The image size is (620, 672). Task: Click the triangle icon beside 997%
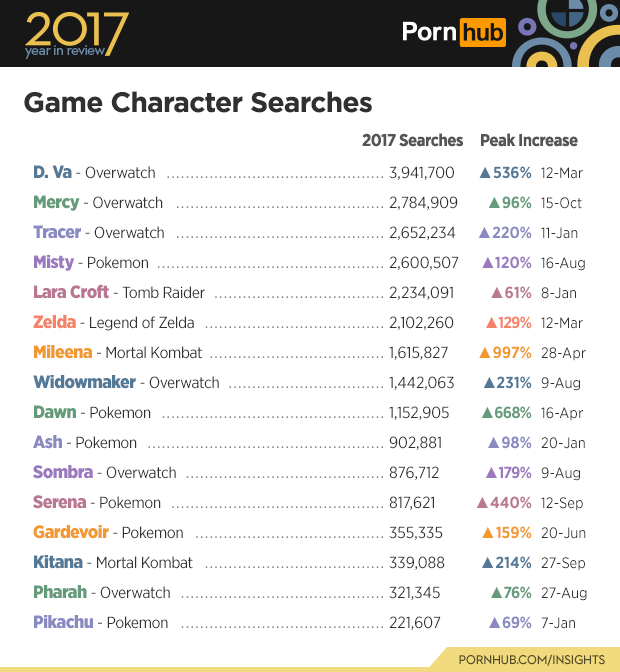(485, 353)
